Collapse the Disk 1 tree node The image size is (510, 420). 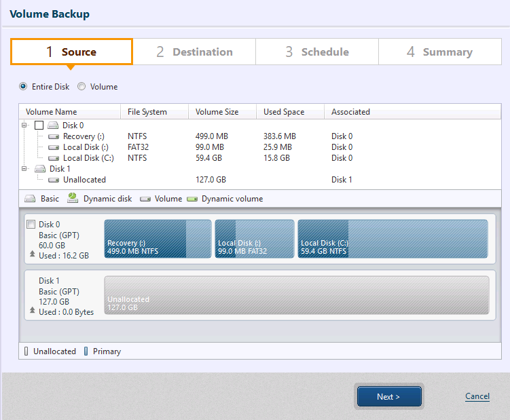pyautogui.click(x=25, y=169)
